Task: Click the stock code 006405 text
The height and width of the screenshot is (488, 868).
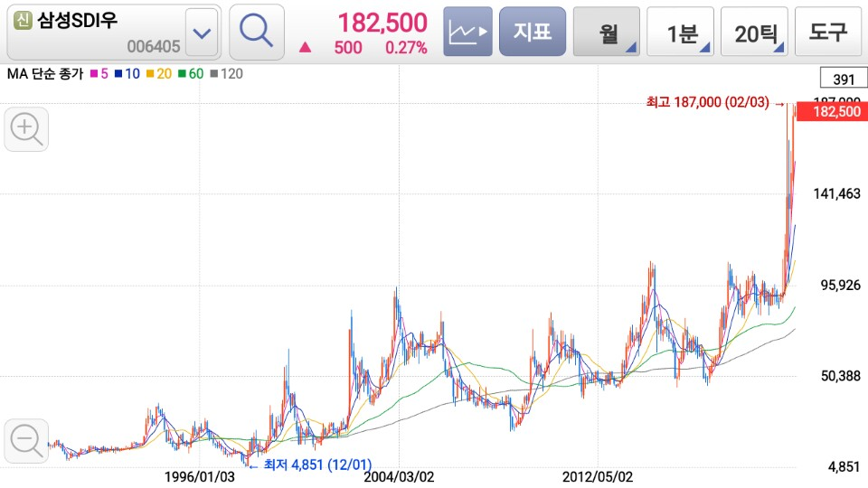Action: [x=154, y=46]
